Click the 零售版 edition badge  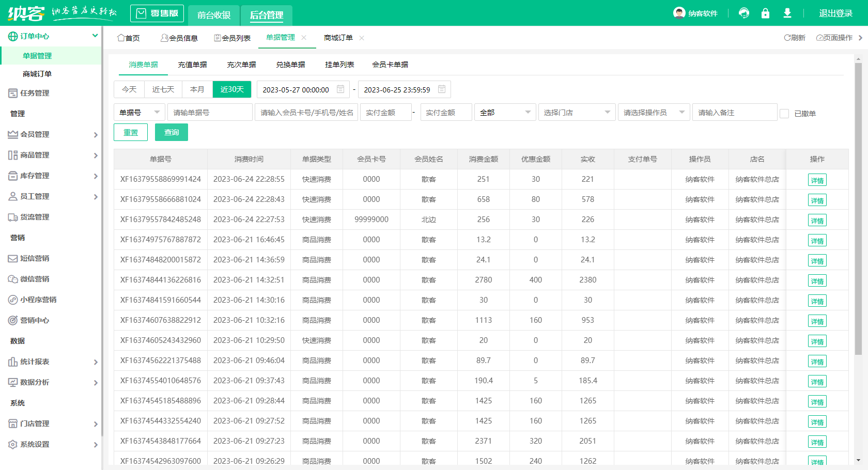click(157, 13)
